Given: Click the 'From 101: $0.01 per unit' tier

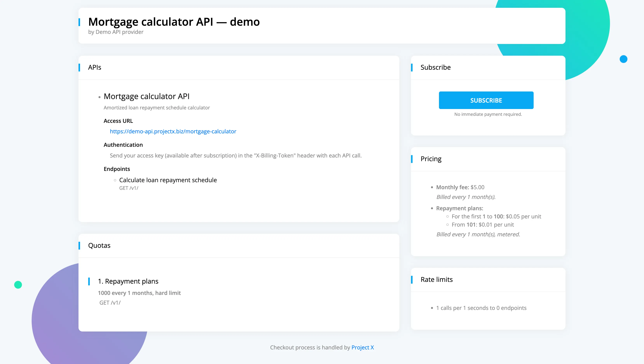Looking at the screenshot, I should [x=483, y=225].
